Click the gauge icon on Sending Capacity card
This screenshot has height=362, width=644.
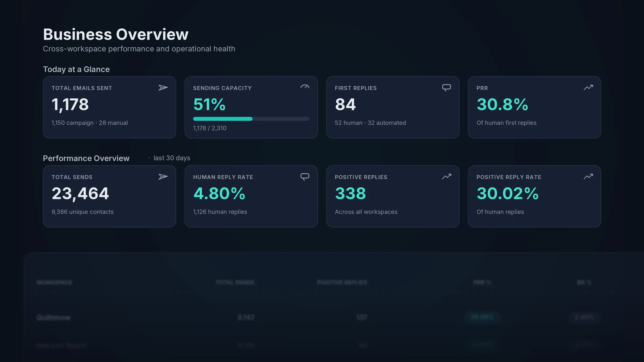pos(305,87)
